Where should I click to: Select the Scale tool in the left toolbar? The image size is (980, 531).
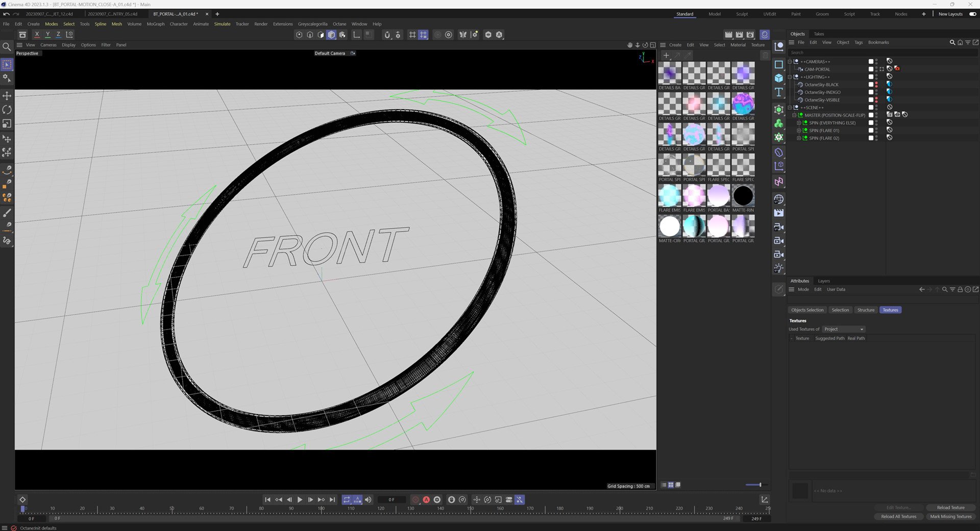(x=7, y=123)
